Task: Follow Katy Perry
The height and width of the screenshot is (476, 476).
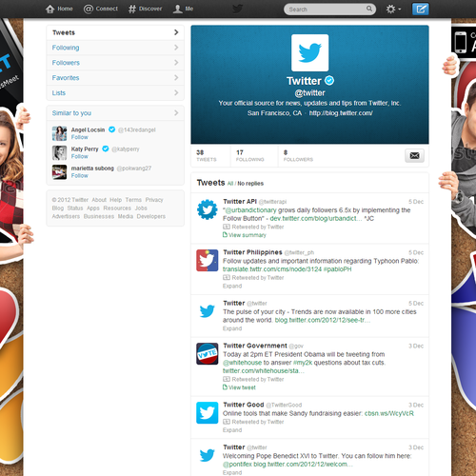Action: point(80,156)
